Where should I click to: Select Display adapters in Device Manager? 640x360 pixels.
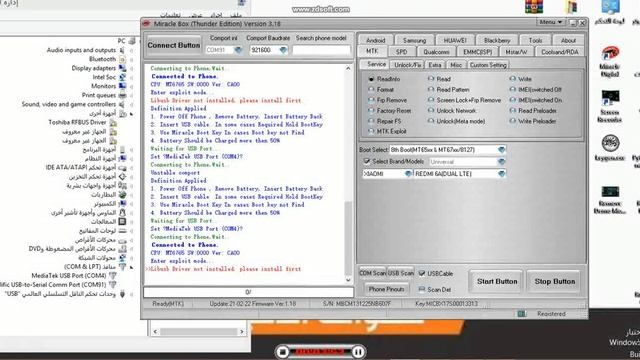[93, 68]
